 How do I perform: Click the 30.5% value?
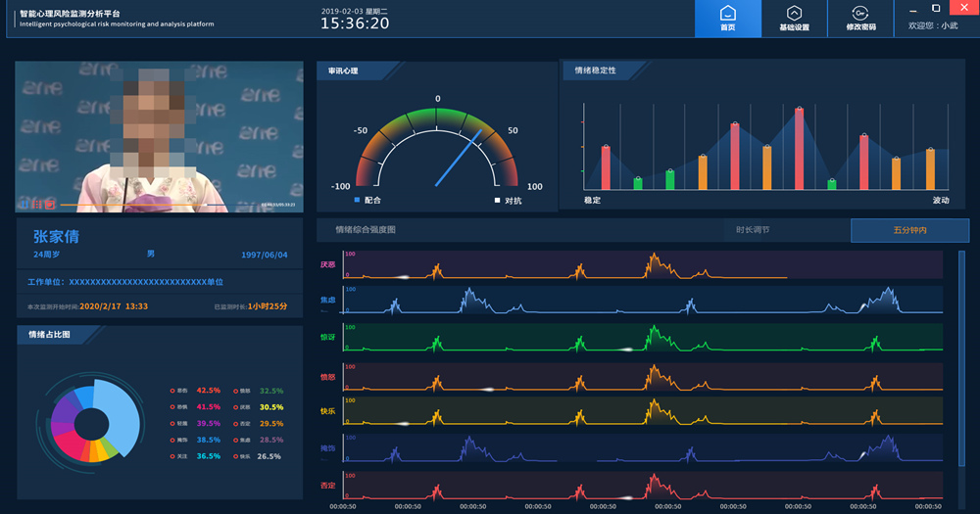click(x=271, y=407)
